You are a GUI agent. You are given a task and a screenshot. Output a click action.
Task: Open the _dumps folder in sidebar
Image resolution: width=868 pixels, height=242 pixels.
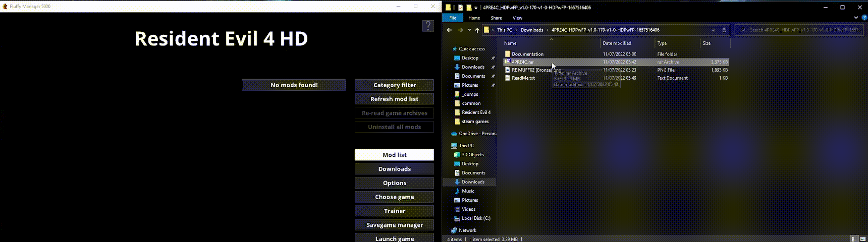[x=470, y=94]
